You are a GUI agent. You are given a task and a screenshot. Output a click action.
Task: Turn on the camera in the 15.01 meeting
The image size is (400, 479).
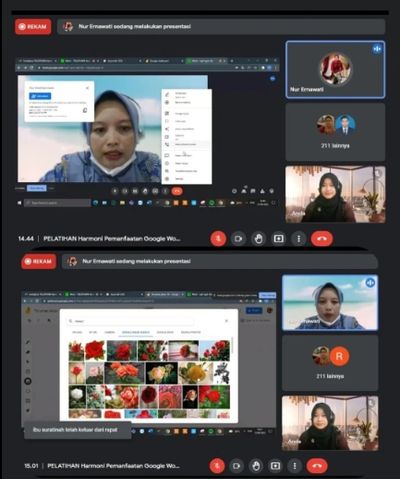click(236, 466)
